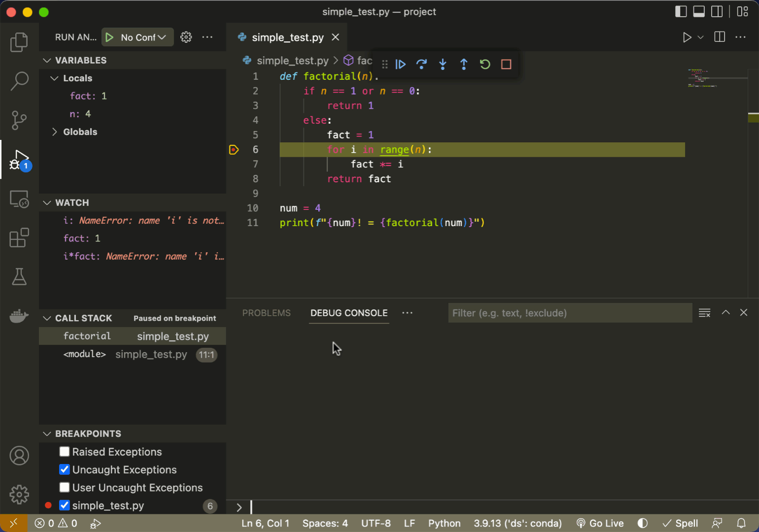Screen dimensions: 759x532
Task: Remove breakpoint marker on line 6 gutter
Action: tap(234, 150)
